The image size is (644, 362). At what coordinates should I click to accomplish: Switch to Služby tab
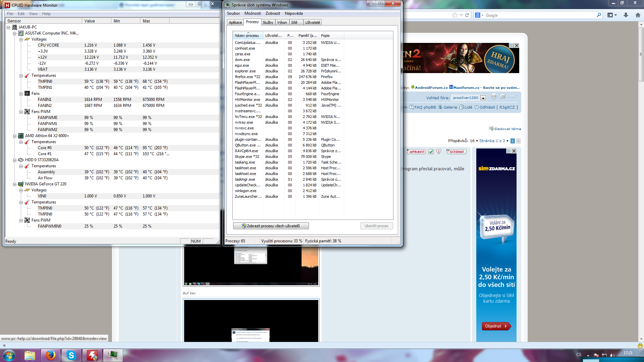point(268,22)
